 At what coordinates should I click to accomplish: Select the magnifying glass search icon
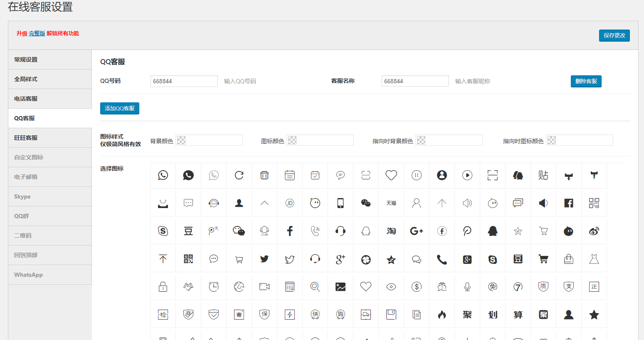pyautogui.click(x=315, y=287)
